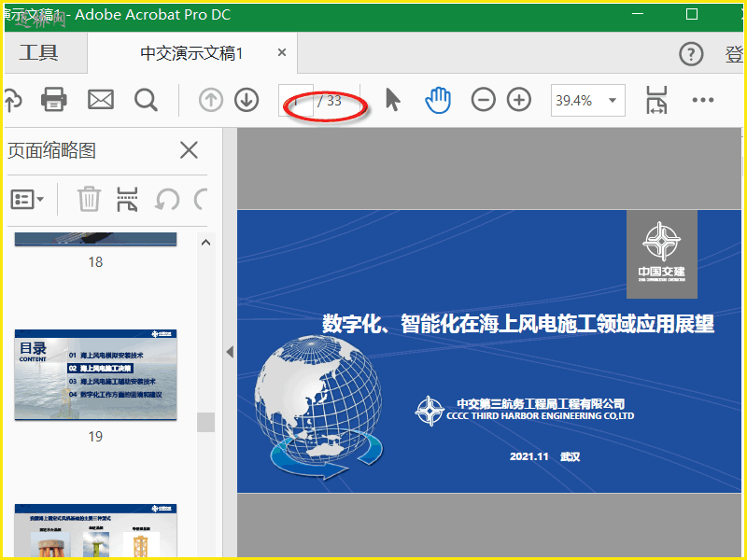
Task: Click the 页面缩略图 panel title
Action: (52, 150)
